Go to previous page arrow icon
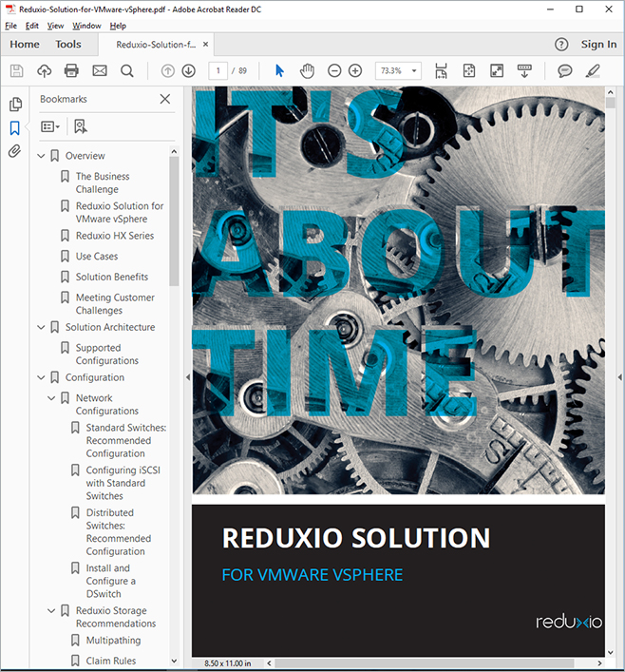Viewport: 625px width, 672px height. click(168, 70)
